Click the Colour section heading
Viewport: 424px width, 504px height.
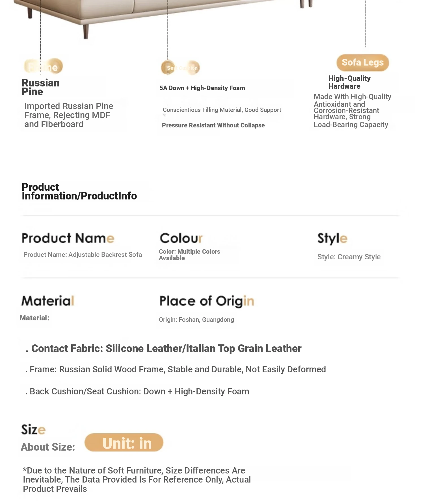181,238
